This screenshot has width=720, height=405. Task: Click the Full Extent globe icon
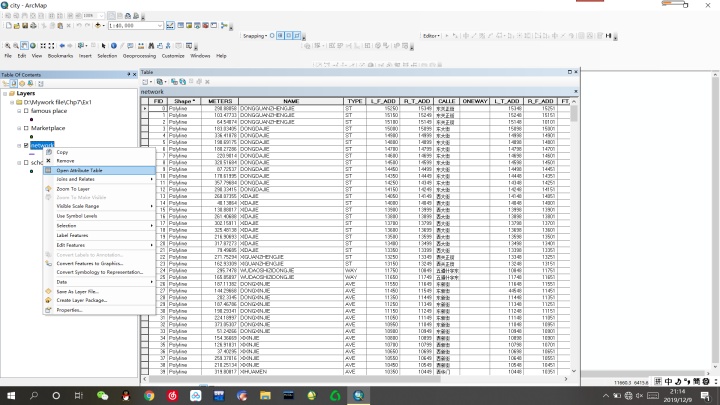(x=33, y=46)
